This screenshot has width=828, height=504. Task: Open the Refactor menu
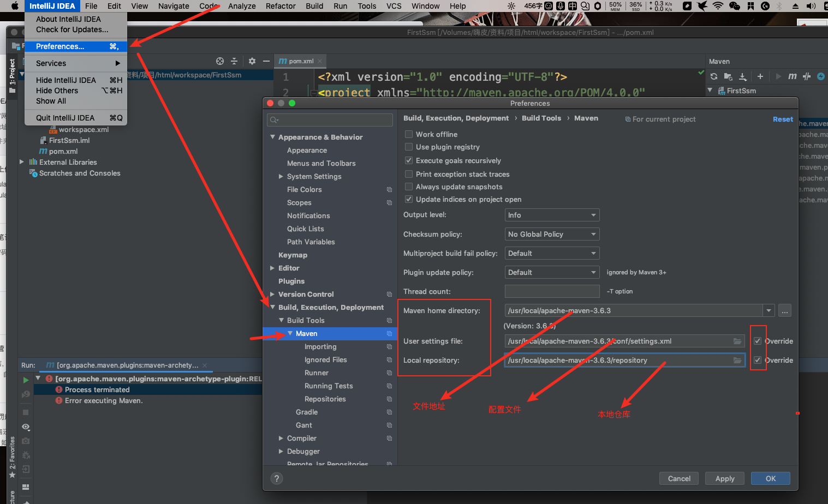click(281, 6)
